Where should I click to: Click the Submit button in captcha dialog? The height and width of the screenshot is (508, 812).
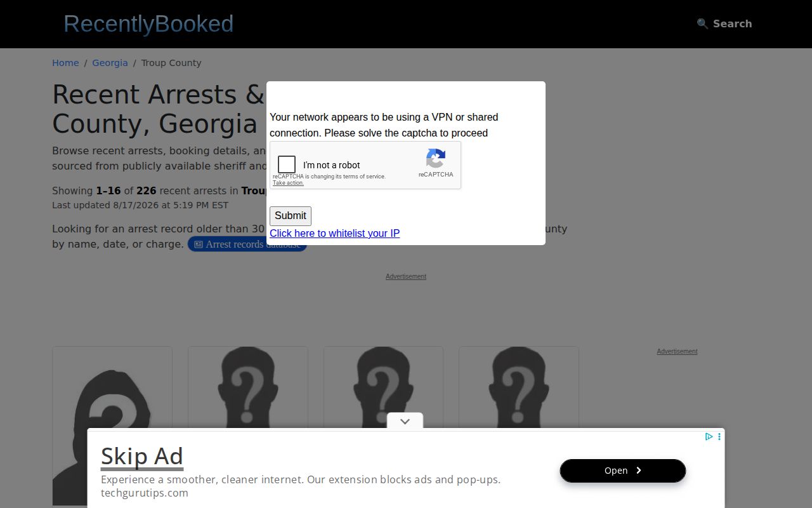291,216
